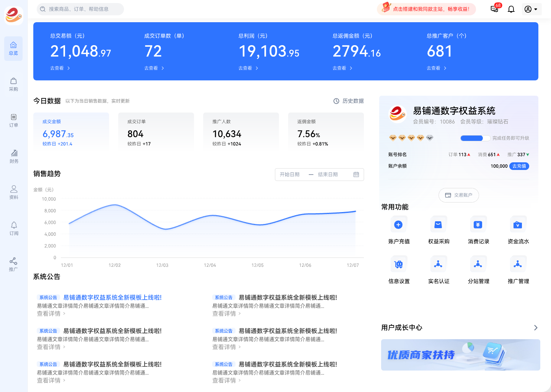Click the membership upgrade progress bar

point(475,138)
